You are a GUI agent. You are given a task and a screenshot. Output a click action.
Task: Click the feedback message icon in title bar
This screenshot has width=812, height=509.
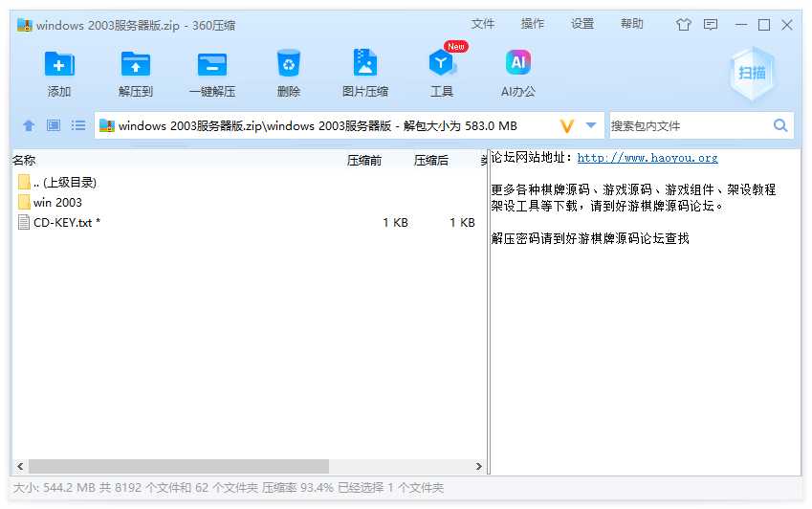[711, 24]
